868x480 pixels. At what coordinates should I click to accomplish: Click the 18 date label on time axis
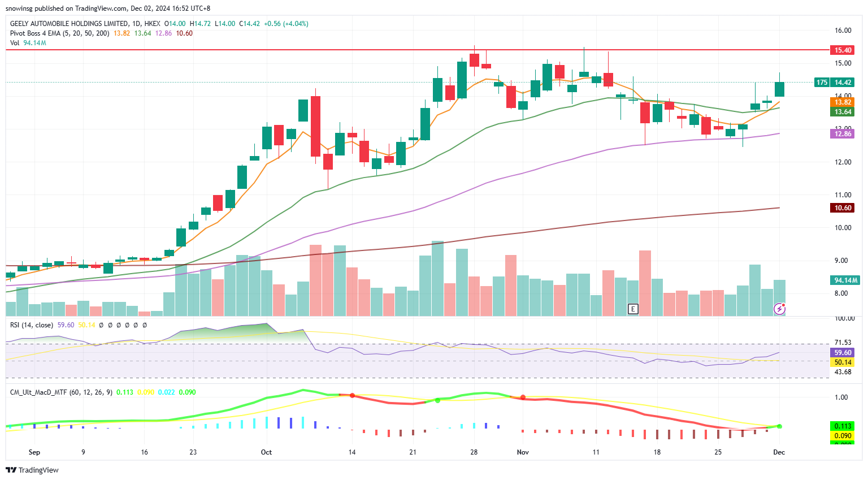click(657, 452)
